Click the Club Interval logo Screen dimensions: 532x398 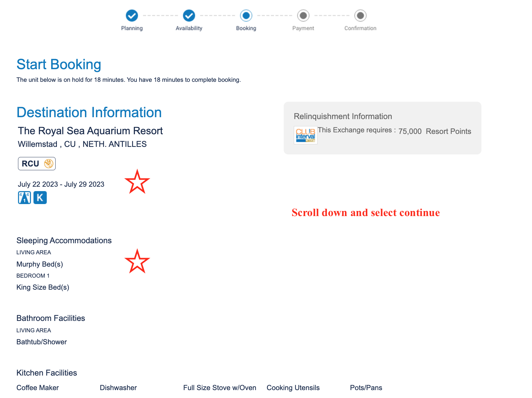point(305,135)
